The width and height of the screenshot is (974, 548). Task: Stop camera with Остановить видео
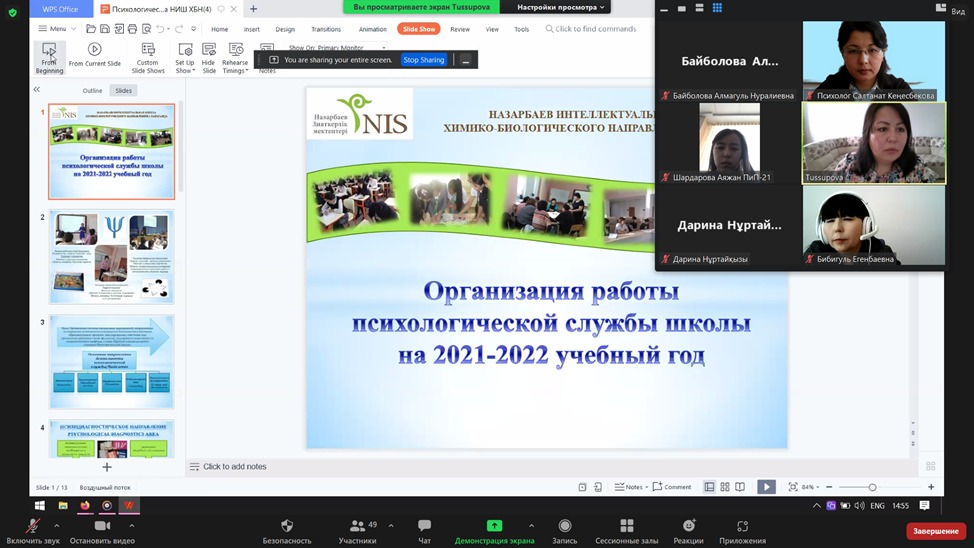(102, 526)
